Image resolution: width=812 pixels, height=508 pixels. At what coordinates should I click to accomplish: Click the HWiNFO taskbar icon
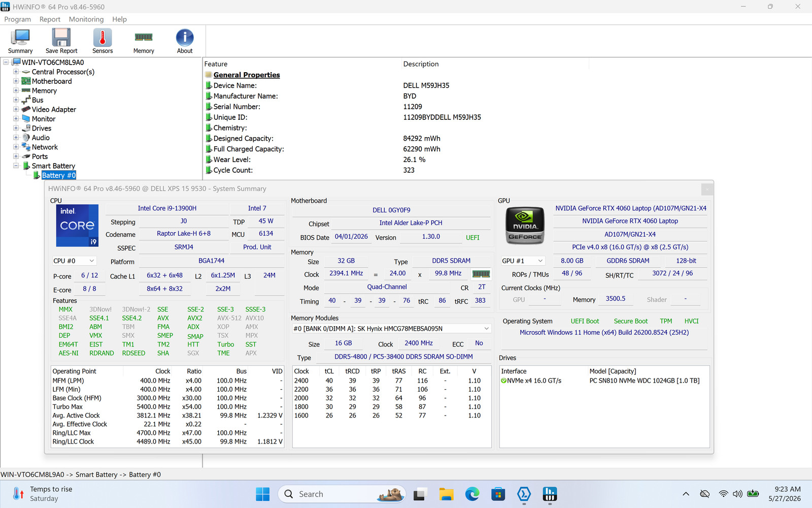(550, 494)
